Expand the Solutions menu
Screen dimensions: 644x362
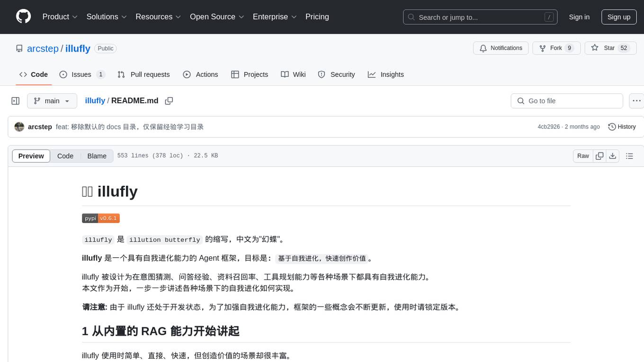[107, 17]
